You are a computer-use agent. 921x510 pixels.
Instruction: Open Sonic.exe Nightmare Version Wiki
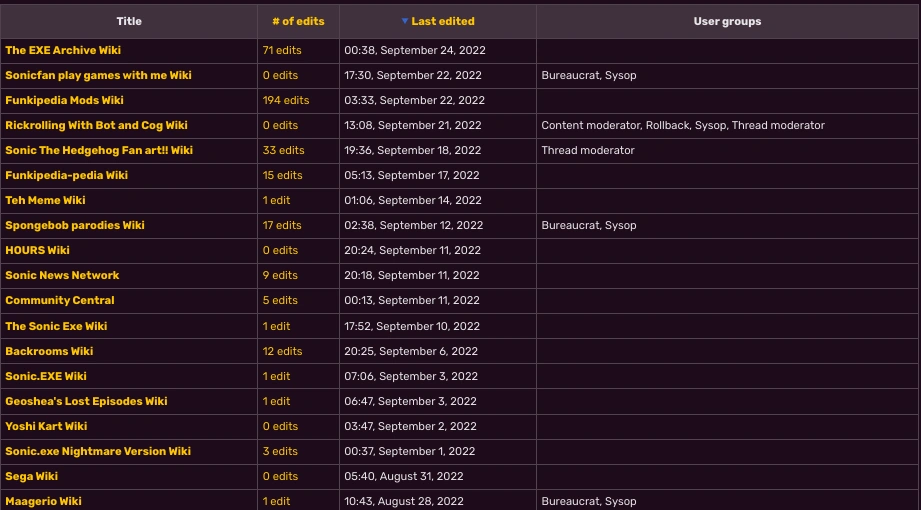[98, 451]
